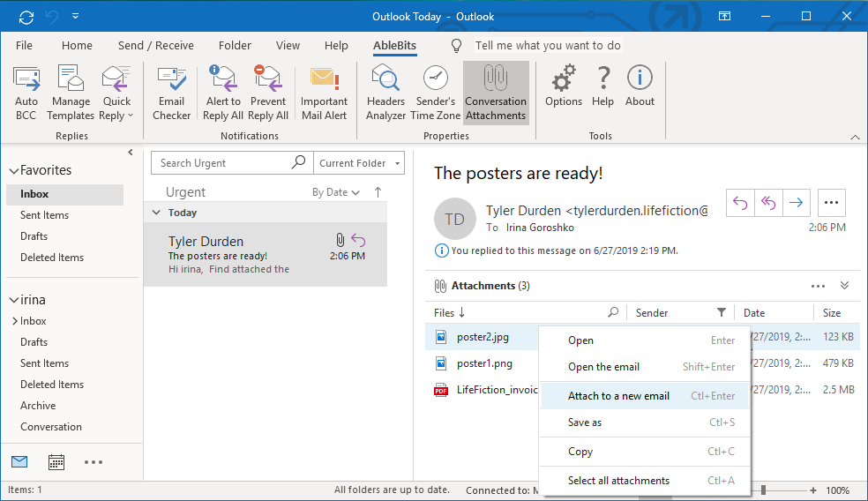The height and width of the screenshot is (501, 868).
Task: Switch to the Home ribbon tab
Action: coord(77,45)
